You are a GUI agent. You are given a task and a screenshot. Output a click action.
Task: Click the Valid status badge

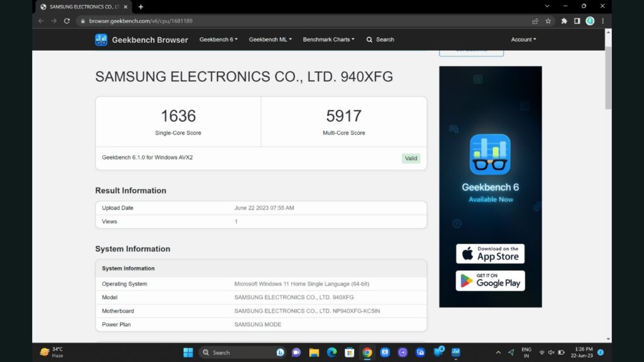tap(411, 158)
